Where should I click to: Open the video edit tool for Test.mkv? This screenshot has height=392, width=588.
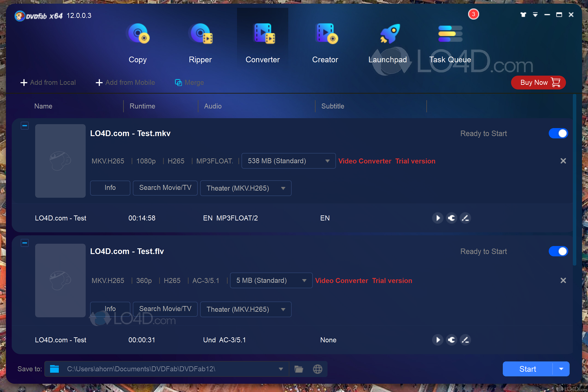pos(465,218)
